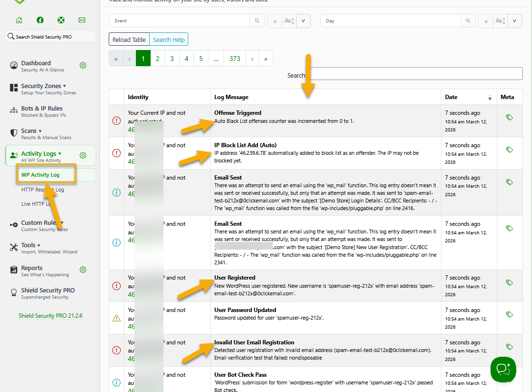
Task: Click the Search Help button
Action: click(x=169, y=40)
